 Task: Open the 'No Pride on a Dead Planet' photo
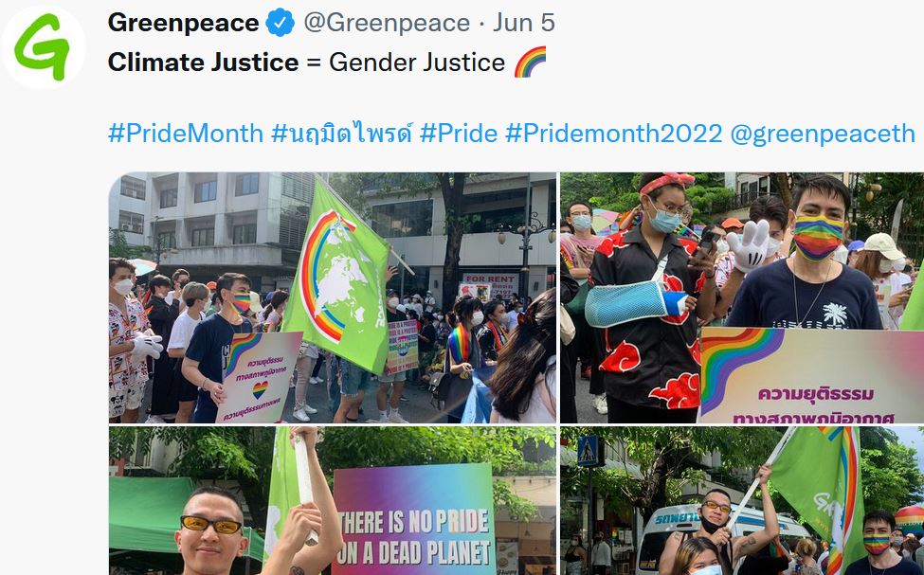click(333, 501)
